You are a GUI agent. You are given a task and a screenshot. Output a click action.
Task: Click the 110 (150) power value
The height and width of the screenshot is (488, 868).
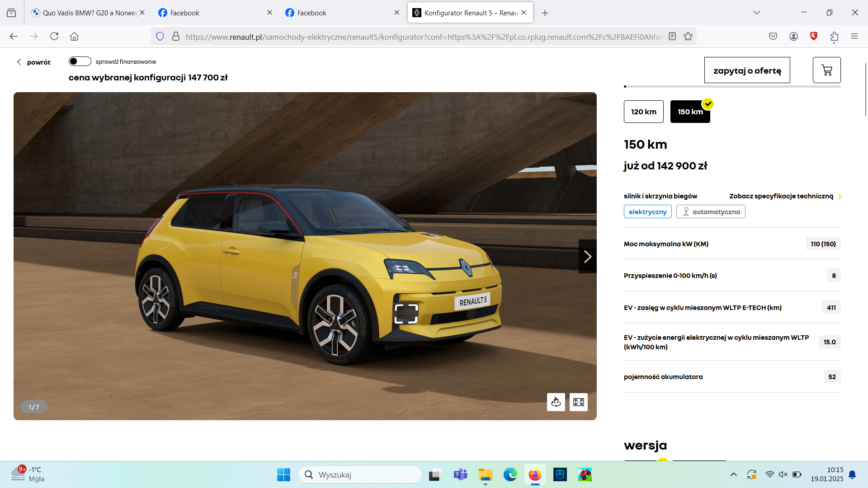pos(823,244)
